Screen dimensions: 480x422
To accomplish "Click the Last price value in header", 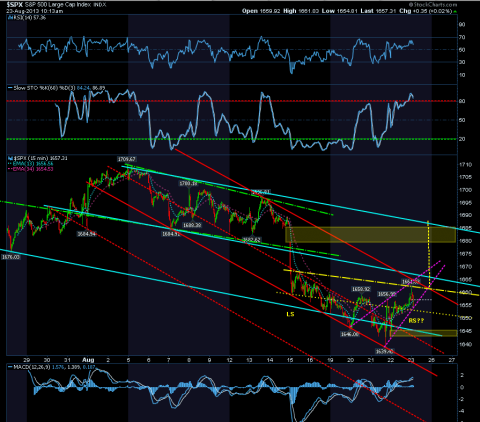I will click(387, 11).
